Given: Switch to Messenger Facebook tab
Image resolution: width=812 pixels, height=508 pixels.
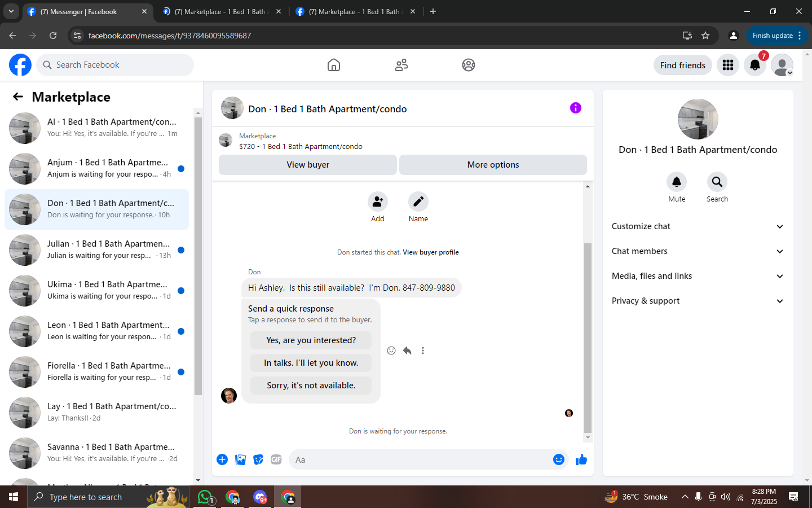Looking at the screenshot, I should point(87,11).
